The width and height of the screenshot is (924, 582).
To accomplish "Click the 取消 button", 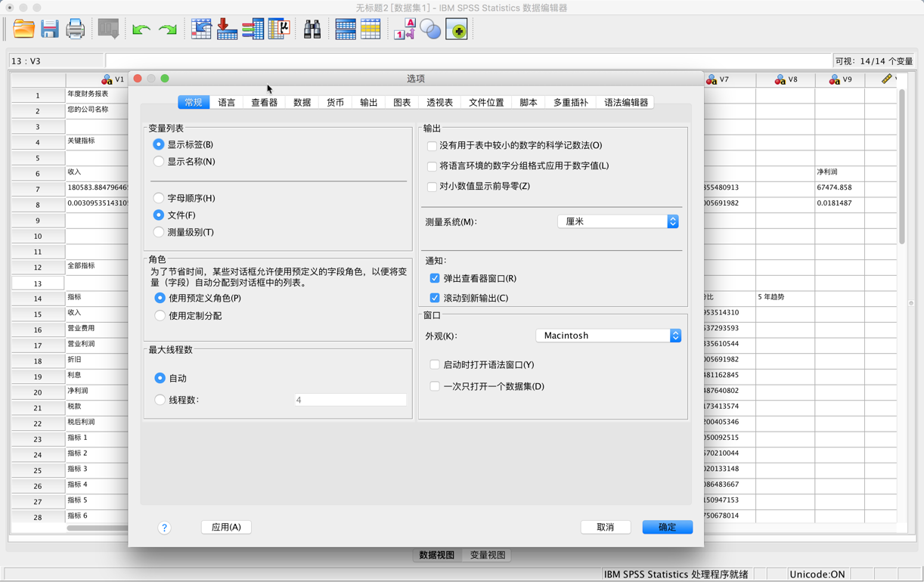I will [605, 527].
